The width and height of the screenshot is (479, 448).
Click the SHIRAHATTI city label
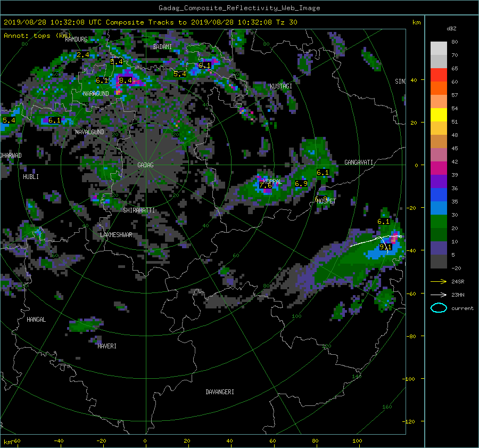coord(139,210)
